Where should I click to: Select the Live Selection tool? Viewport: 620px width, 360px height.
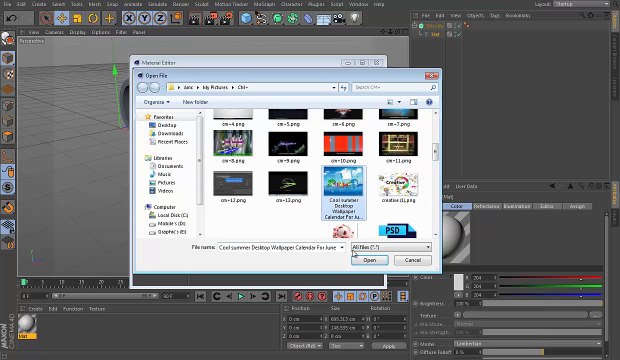click(x=46, y=18)
